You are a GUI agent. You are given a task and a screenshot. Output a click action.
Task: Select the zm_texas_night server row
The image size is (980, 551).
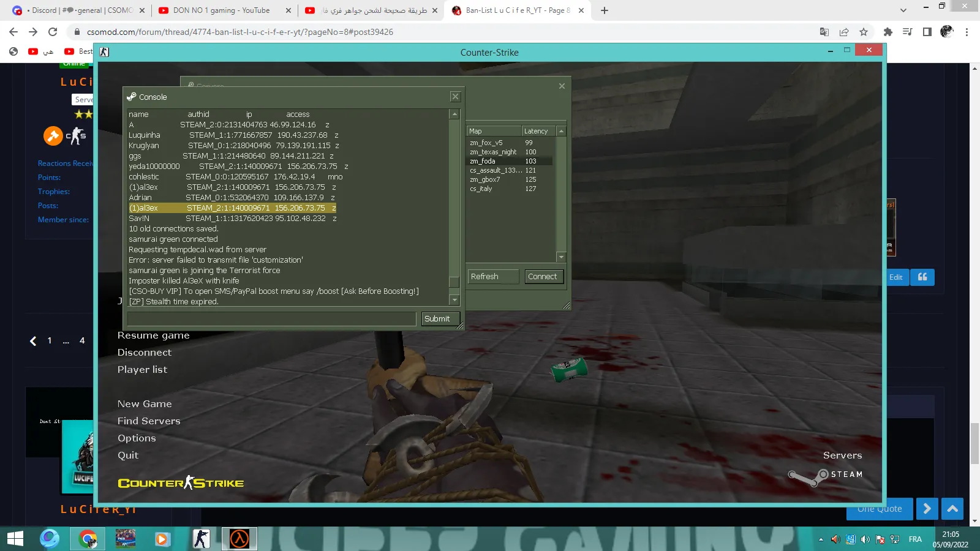click(x=510, y=152)
